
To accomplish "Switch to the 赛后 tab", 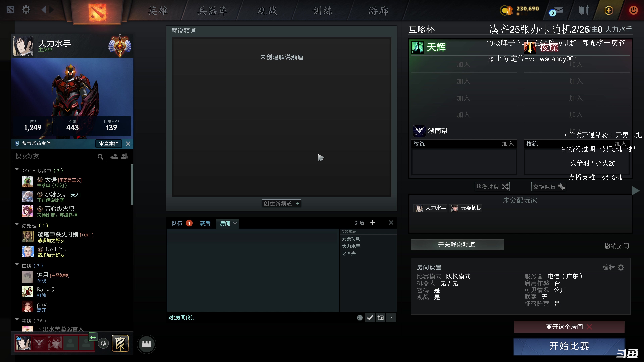I will pyautogui.click(x=205, y=223).
